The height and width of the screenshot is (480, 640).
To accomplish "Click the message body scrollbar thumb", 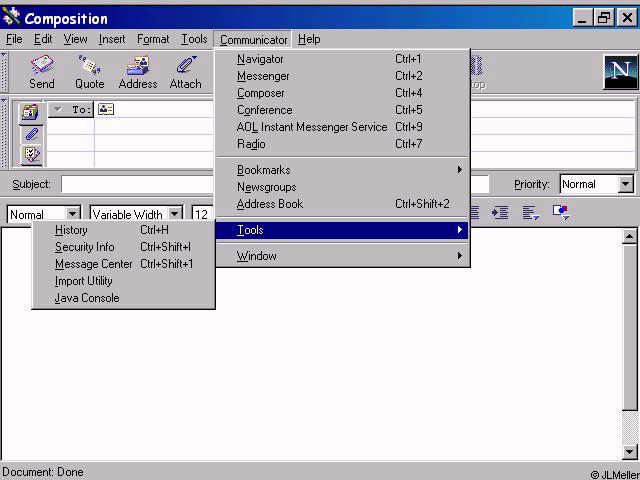I will coord(629,327).
